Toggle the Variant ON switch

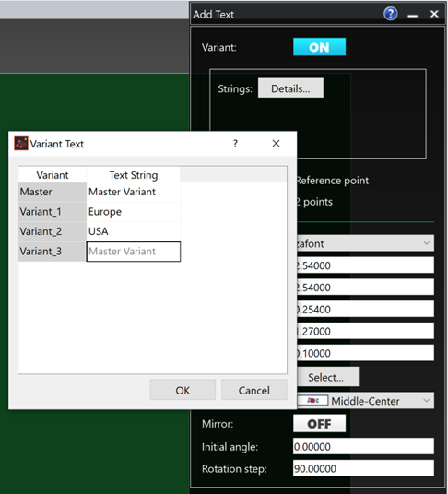click(x=319, y=47)
